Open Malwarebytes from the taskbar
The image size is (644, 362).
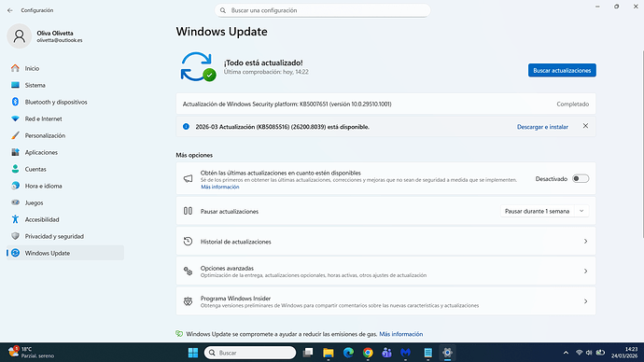(406, 353)
